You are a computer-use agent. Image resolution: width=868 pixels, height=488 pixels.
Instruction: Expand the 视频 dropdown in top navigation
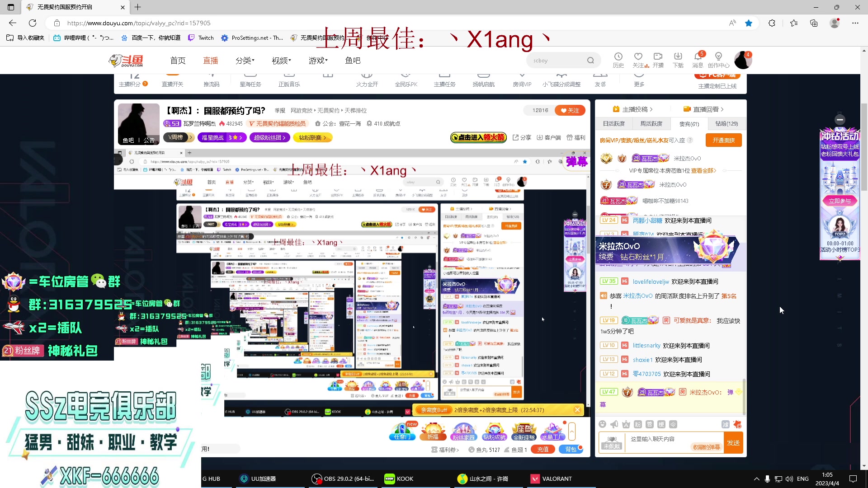(279, 60)
